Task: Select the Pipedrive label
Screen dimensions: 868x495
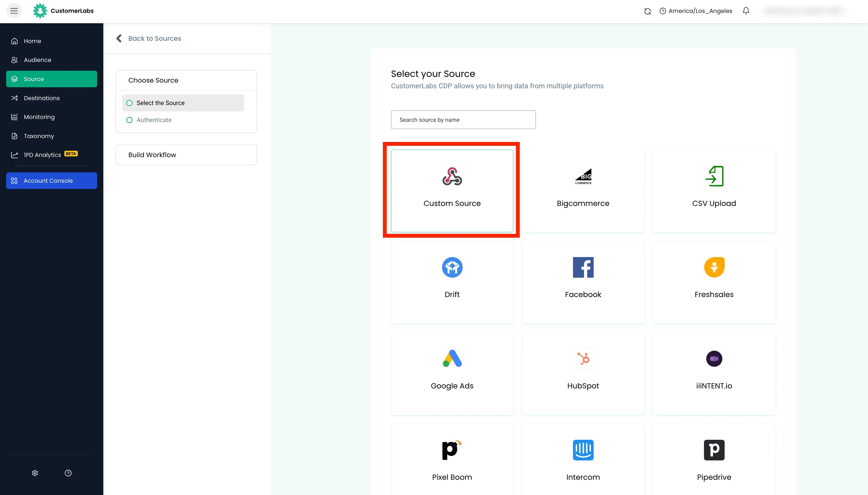Action: 714,477
